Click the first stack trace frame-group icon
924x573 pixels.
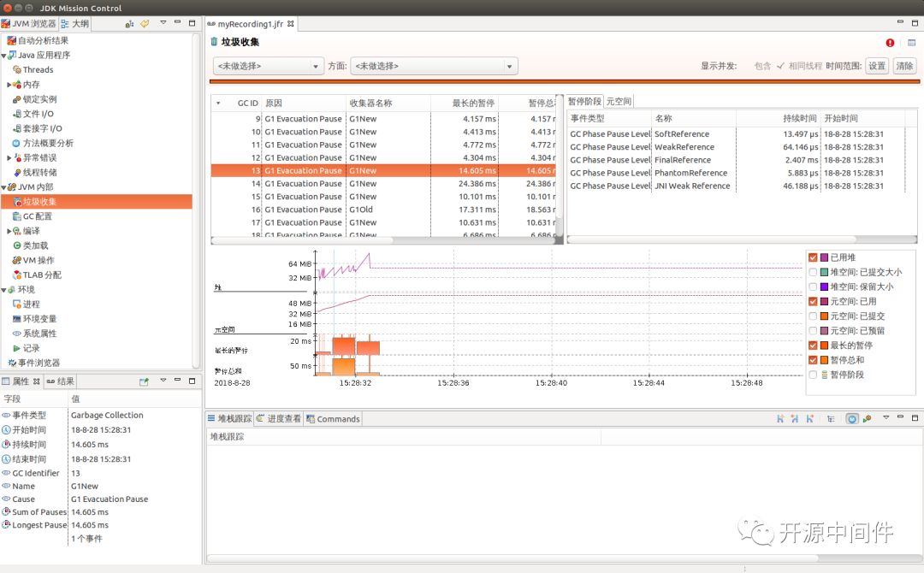pos(780,419)
